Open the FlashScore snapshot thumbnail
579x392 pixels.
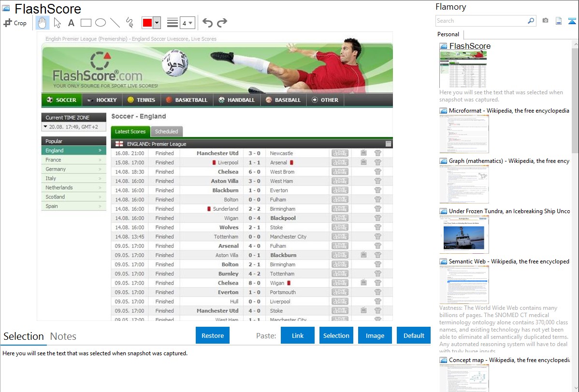click(x=463, y=69)
